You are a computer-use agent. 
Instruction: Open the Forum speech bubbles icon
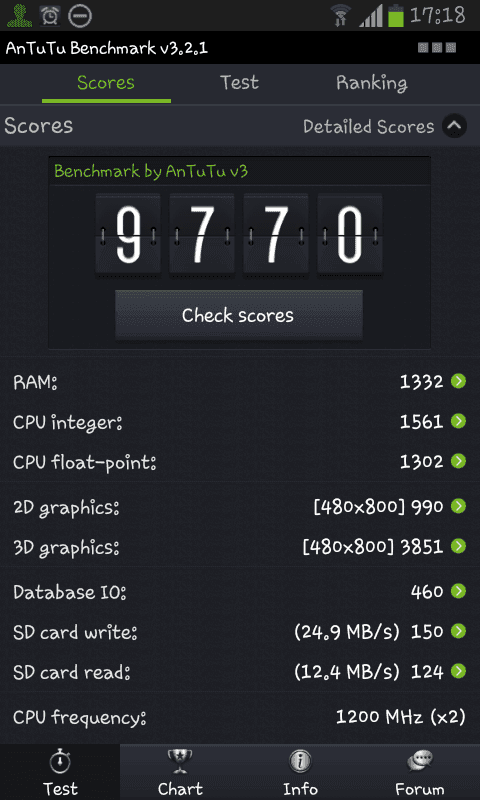[420, 762]
